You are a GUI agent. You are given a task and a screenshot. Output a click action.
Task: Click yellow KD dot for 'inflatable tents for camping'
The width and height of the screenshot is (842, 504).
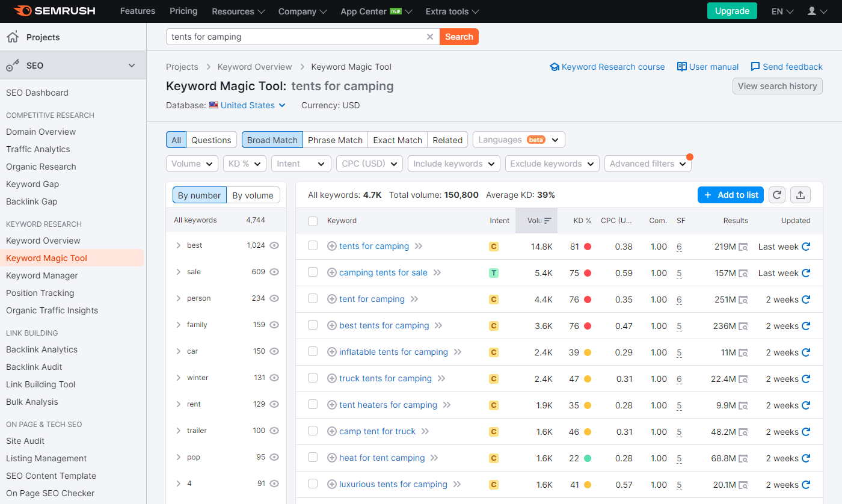588,352
